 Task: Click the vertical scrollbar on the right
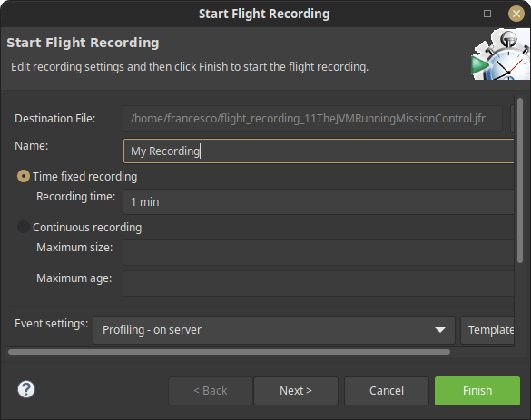coord(520,180)
